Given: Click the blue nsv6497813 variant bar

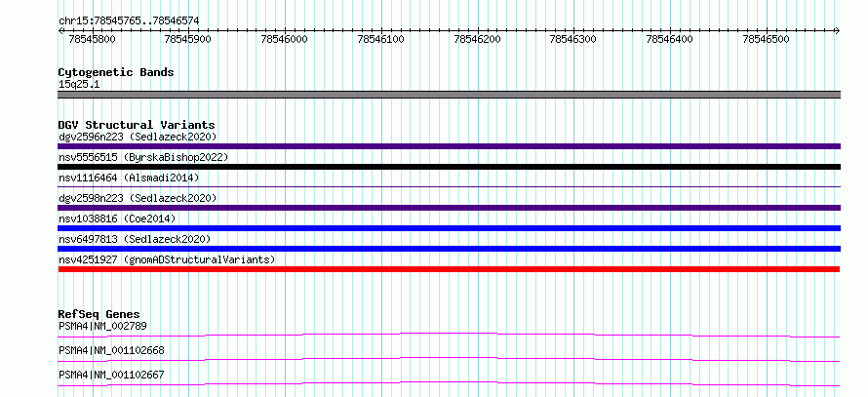Looking at the screenshot, I should point(449,249).
